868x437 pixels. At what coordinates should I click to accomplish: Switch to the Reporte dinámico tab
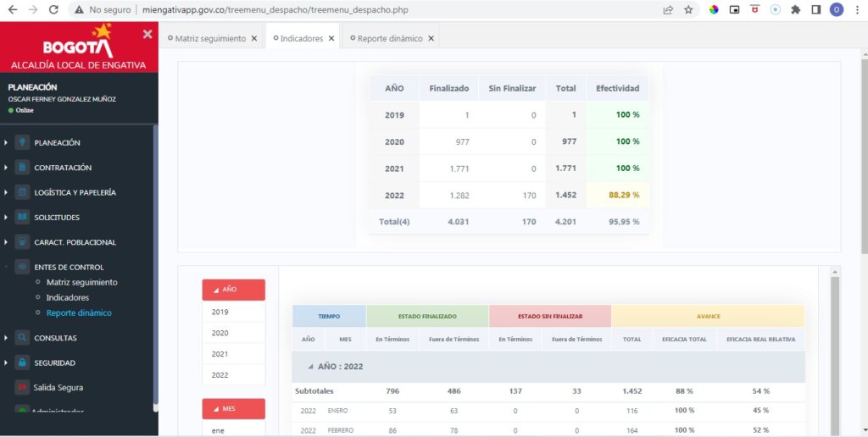[390, 39]
